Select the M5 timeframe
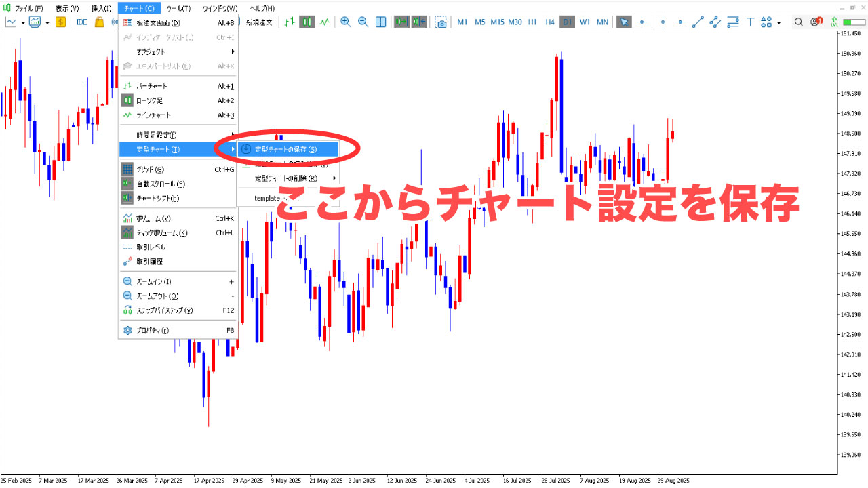The width and height of the screenshot is (868, 488). pos(481,22)
